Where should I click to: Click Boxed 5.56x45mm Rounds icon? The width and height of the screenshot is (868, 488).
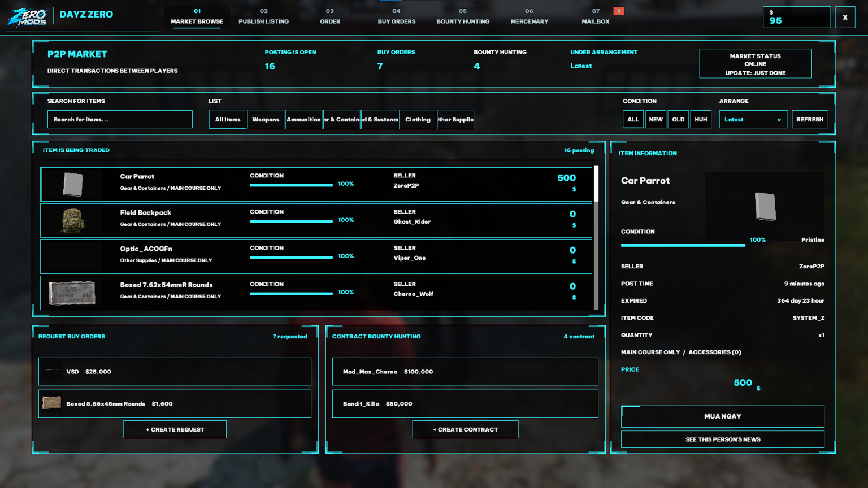pyautogui.click(x=51, y=403)
